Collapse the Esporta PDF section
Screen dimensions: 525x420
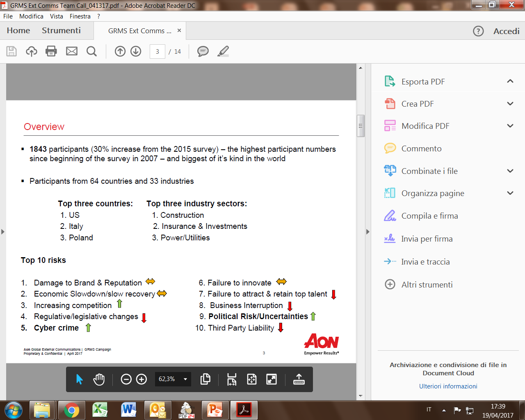510,81
